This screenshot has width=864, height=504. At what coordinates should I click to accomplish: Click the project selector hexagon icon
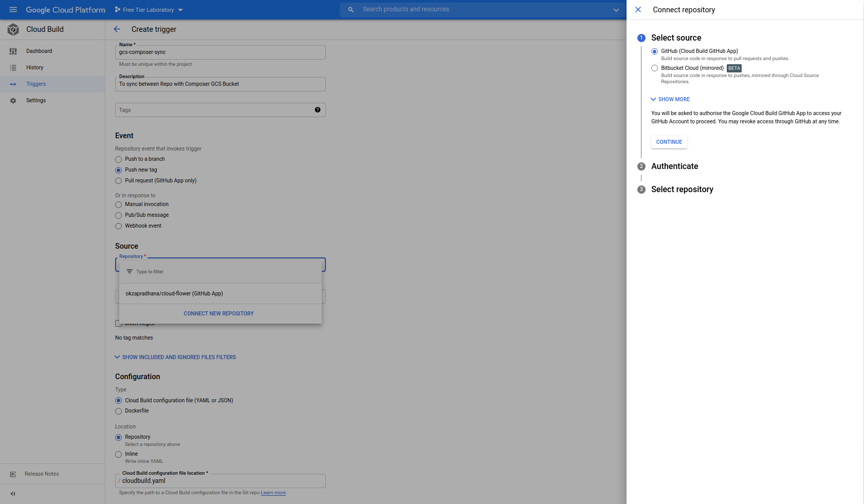(x=118, y=10)
